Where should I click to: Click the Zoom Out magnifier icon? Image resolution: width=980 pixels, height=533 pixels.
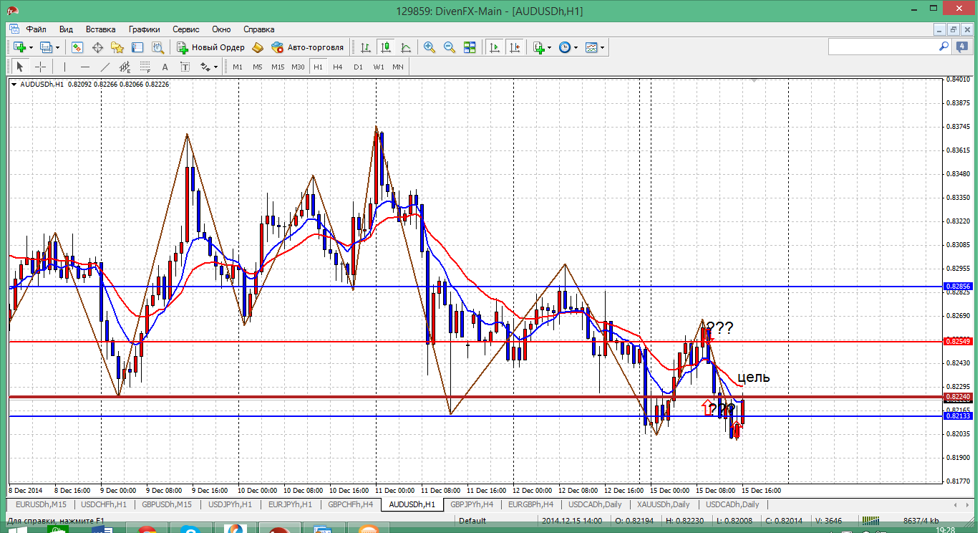point(450,47)
